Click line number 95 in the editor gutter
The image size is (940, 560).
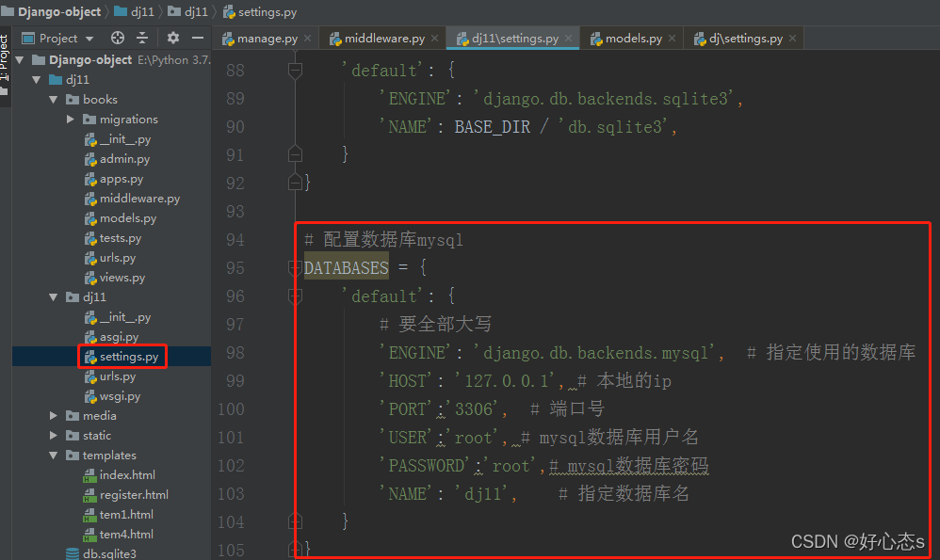tap(235, 268)
